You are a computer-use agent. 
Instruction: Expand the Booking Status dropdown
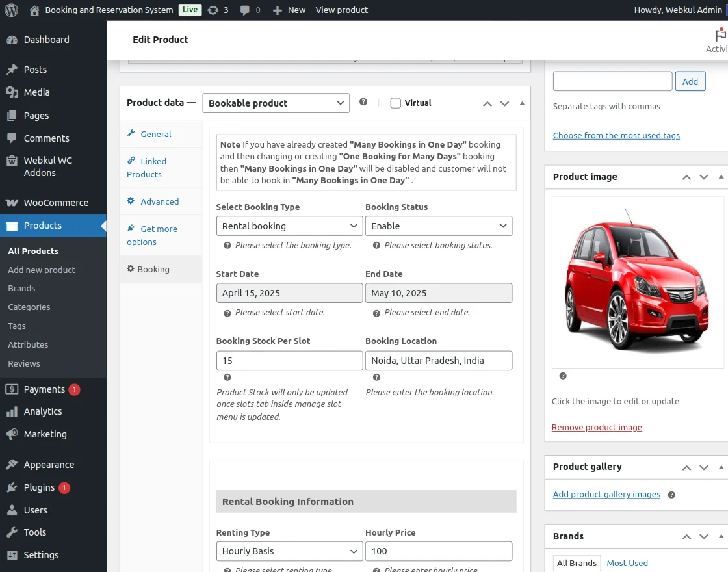(438, 226)
